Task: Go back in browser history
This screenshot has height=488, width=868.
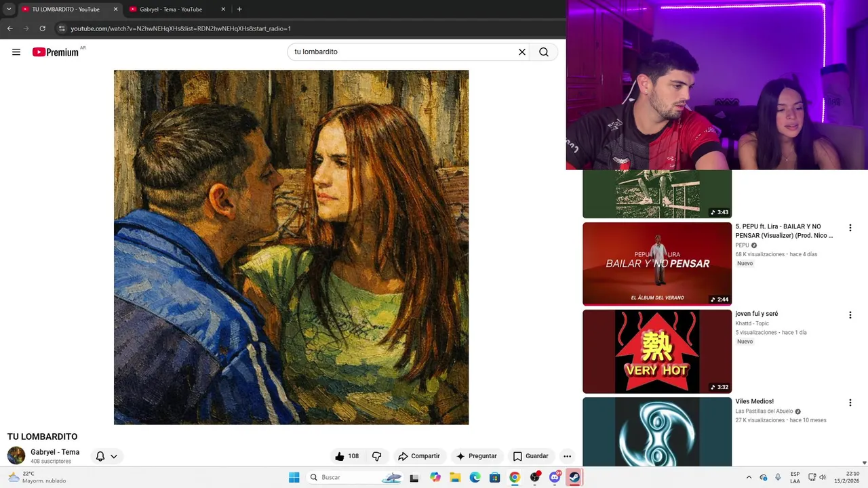Action: click(9, 28)
